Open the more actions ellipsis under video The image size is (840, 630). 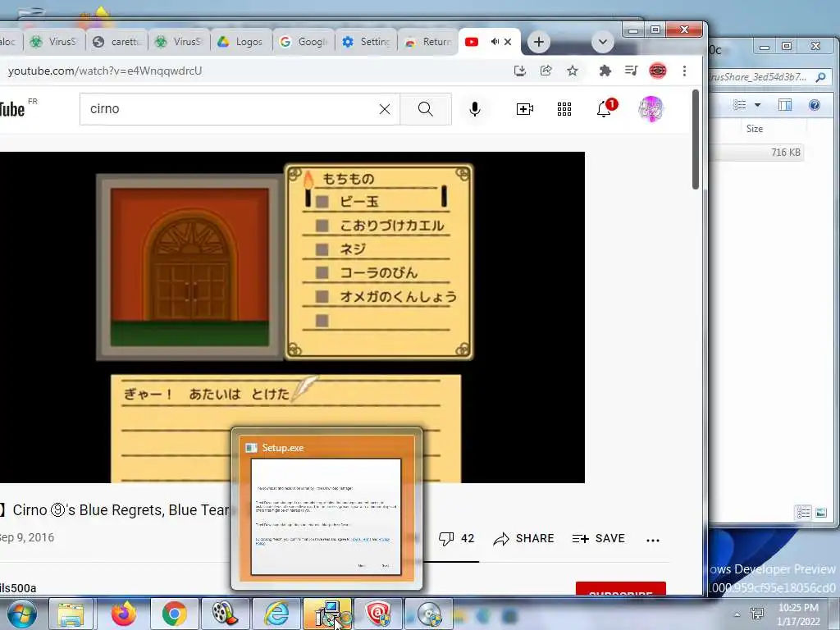click(652, 540)
